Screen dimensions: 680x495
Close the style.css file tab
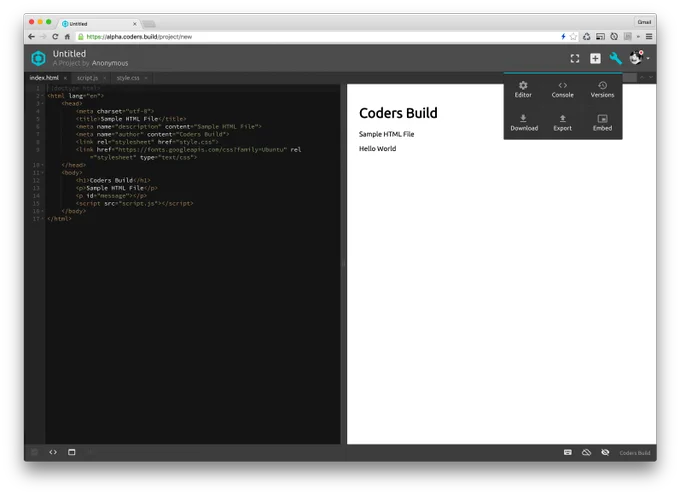(146, 78)
